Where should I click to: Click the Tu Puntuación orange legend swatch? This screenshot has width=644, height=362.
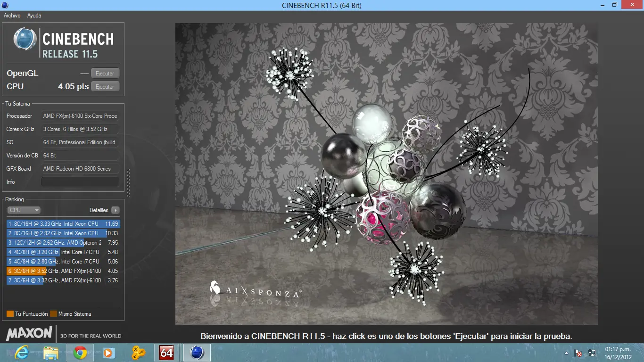(x=10, y=314)
